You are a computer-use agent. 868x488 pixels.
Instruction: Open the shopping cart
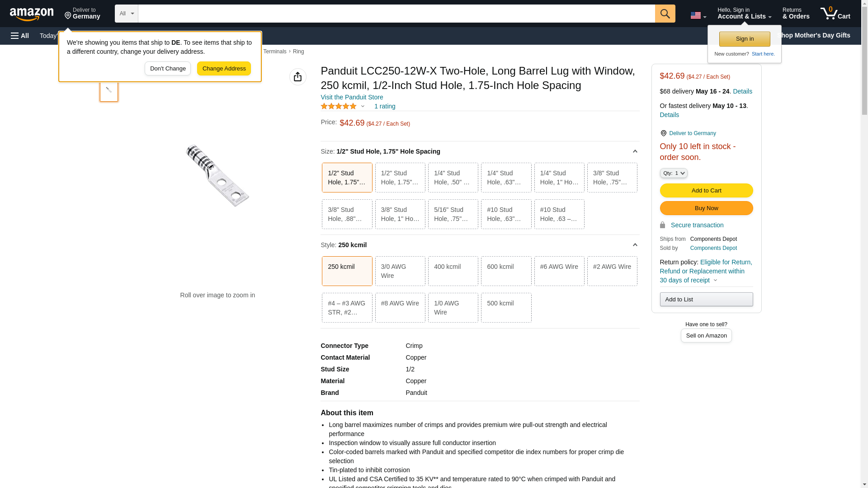tap(835, 14)
